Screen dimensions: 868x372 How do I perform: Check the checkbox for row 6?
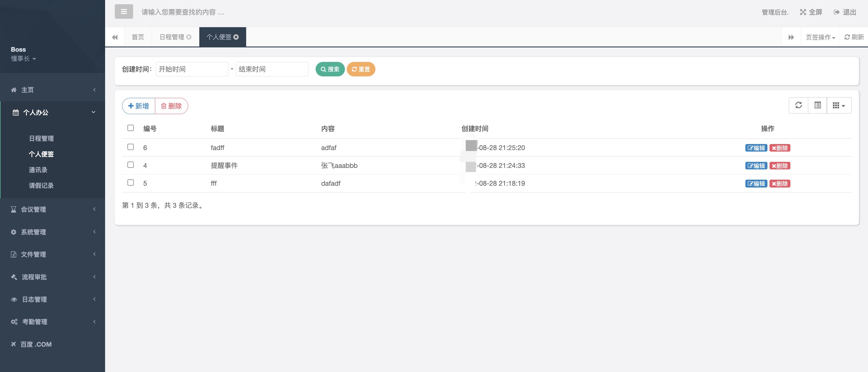click(130, 147)
